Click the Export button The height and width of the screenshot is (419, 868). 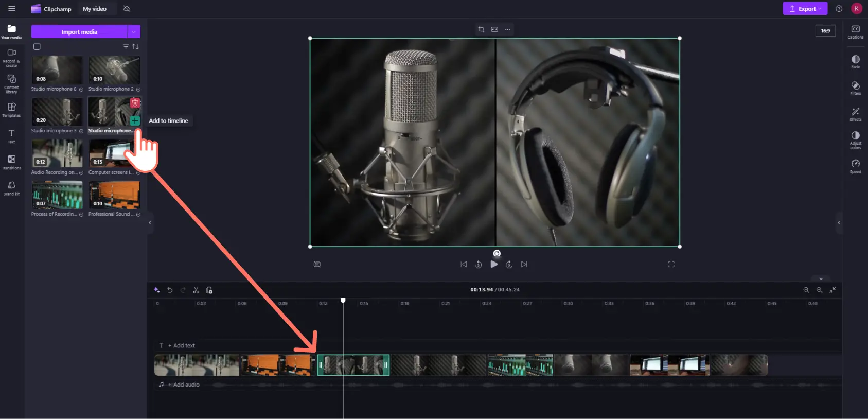tap(805, 9)
